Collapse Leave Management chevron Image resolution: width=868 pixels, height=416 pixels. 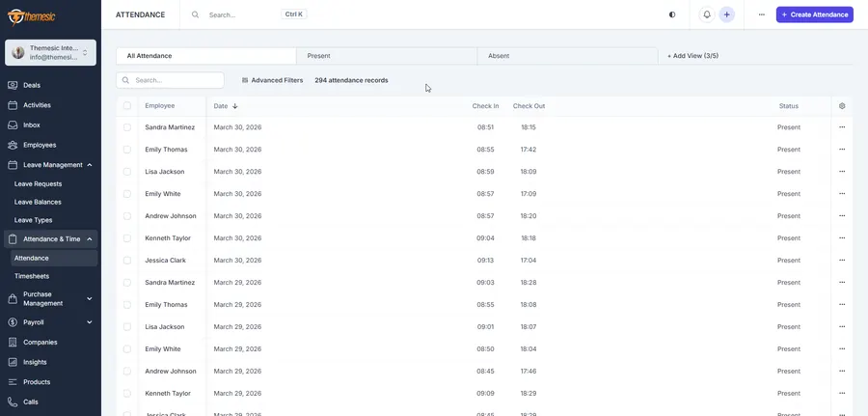[90, 165]
